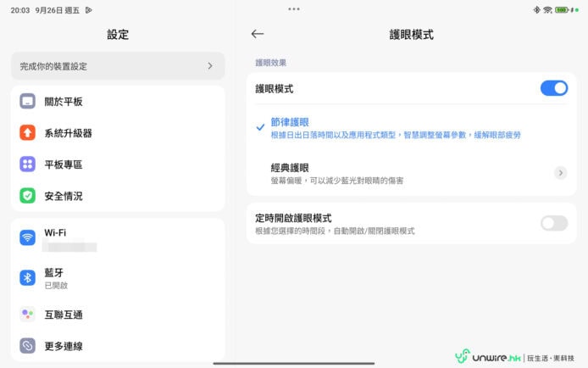This screenshot has width=588, height=368.
Task: Tap the 完成你的裝置設定 banner
Action: coord(110,65)
